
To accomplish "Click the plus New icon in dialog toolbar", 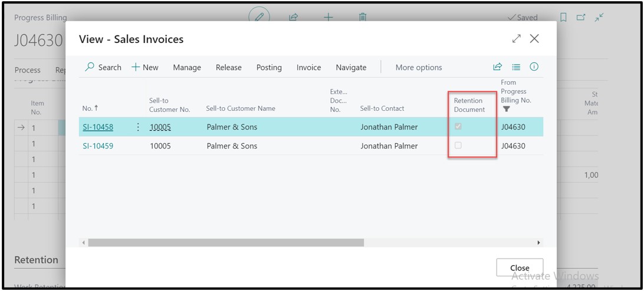I will 136,67.
